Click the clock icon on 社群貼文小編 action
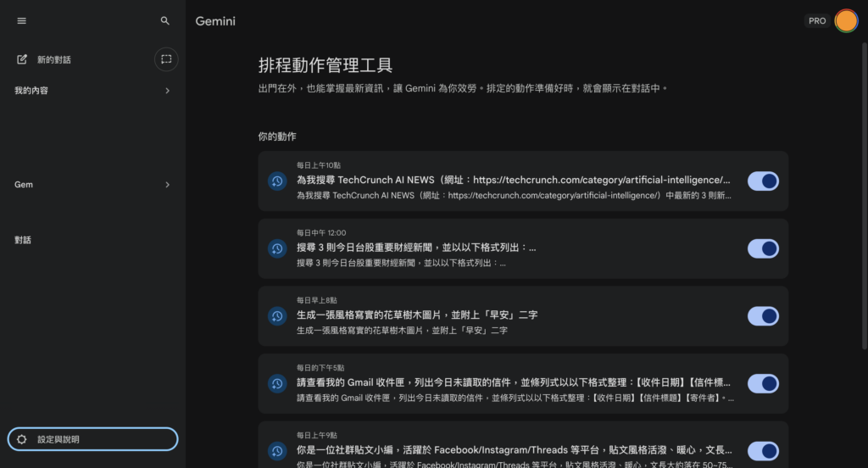 click(x=277, y=451)
